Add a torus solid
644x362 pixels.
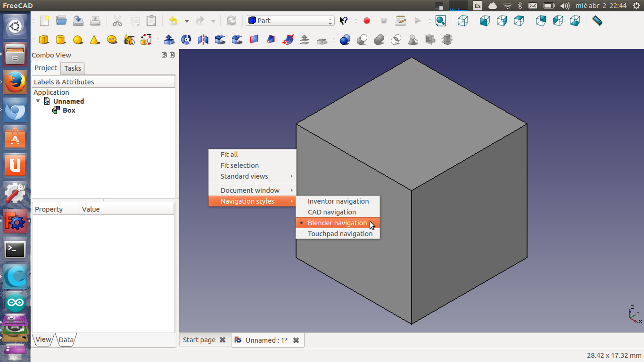click(x=112, y=40)
